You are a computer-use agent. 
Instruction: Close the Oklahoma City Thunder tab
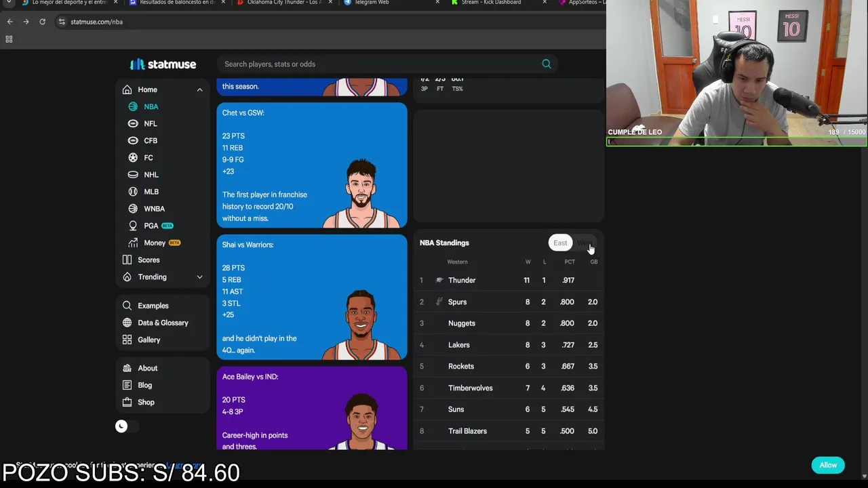330,3
